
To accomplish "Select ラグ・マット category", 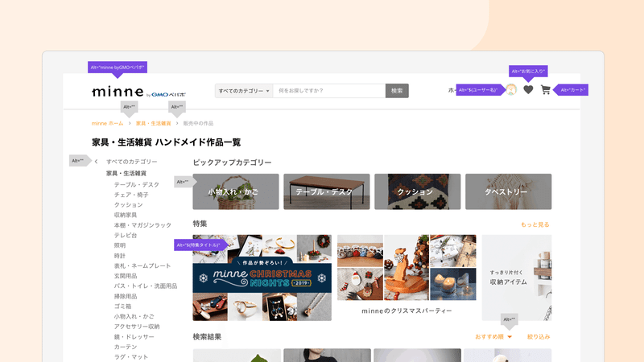I will pos(131,357).
